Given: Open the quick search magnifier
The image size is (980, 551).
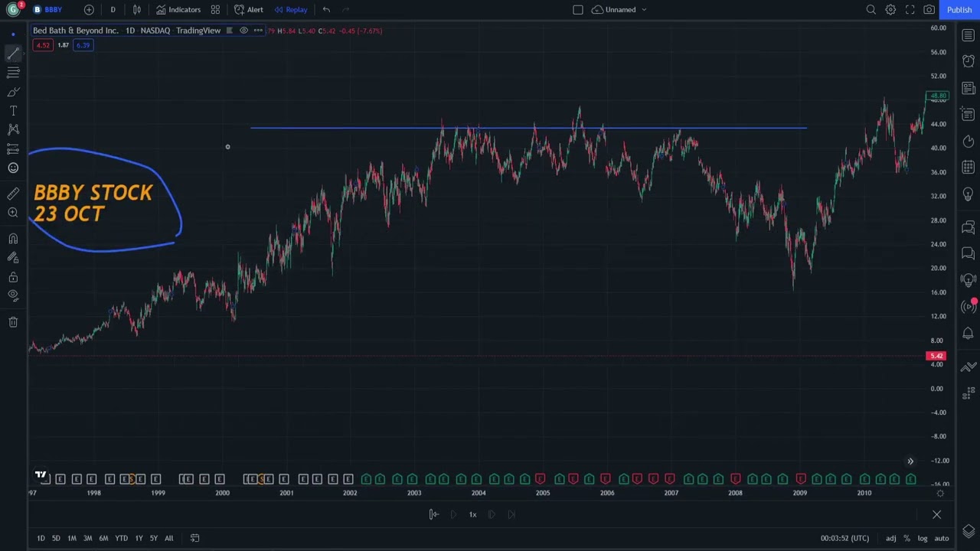Looking at the screenshot, I should pyautogui.click(x=871, y=10).
